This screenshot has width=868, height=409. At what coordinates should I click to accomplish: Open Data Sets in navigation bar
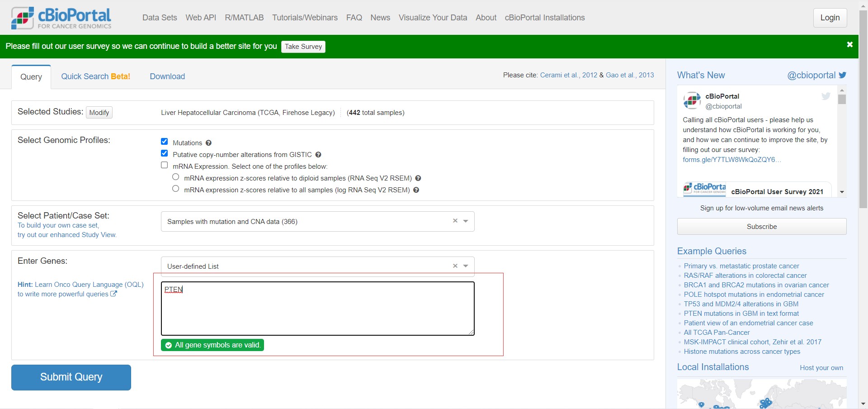(x=160, y=18)
